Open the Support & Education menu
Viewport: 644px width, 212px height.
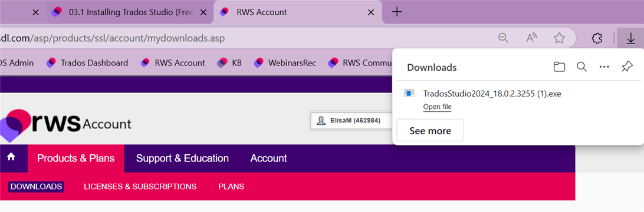coord(182,158)
